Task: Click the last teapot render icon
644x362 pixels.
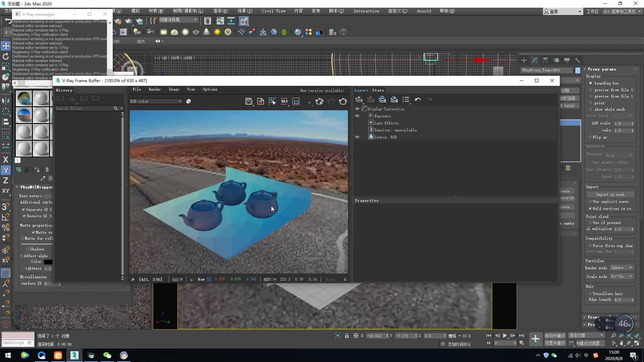Action: 343,102
